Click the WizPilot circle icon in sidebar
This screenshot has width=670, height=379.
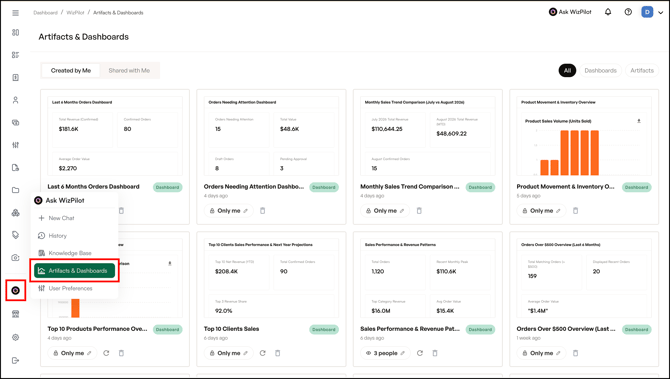(x=15, y=291)
